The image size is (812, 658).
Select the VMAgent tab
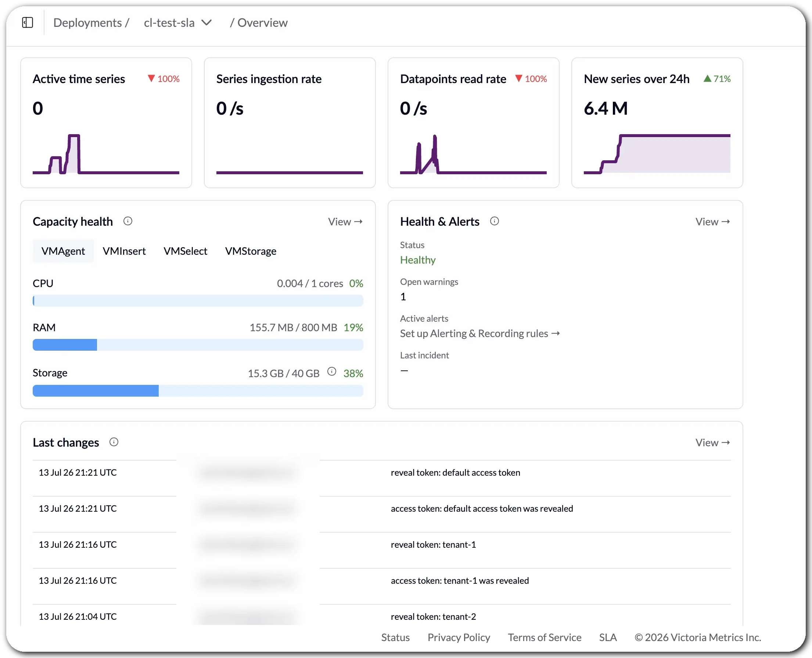click(63, 251)
